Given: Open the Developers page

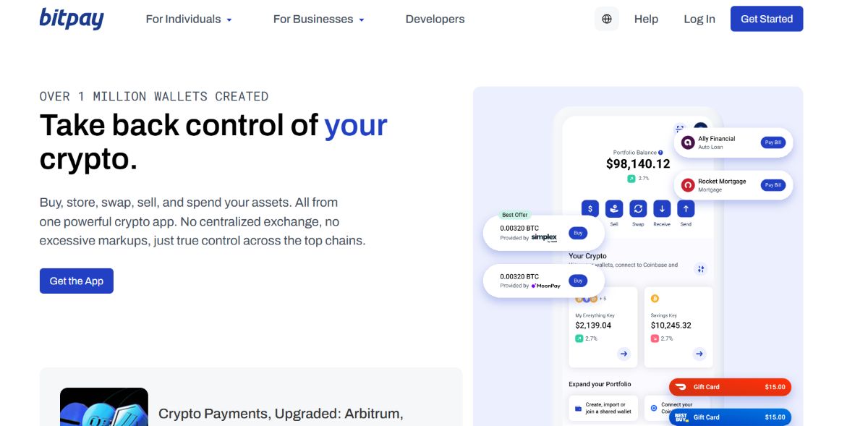Looking at the screenshot, I should [x=434, y=19].
